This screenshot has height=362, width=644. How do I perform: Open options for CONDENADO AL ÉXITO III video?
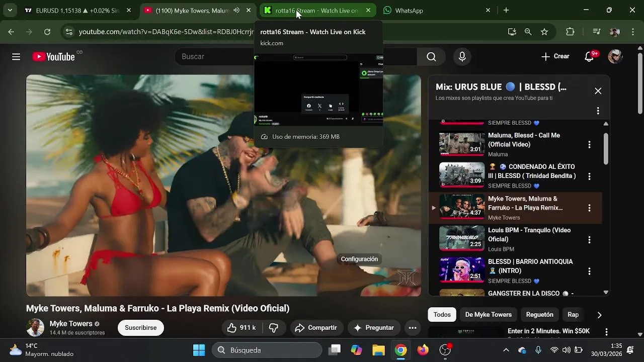click(x=589, y=176)
